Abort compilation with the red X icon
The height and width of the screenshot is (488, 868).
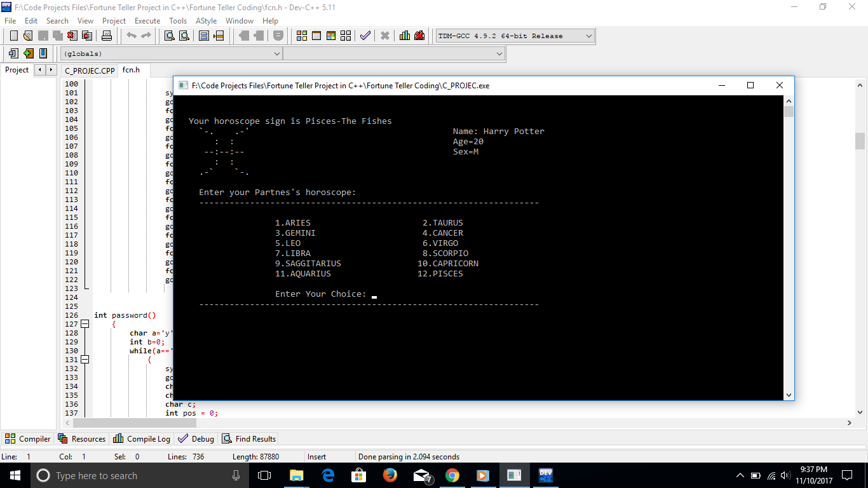coord(384,36)
